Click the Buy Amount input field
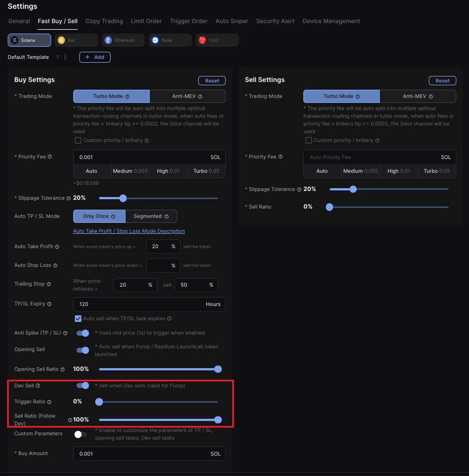The image size is (469, 476). pyautogui.click(x=143, y=454)
